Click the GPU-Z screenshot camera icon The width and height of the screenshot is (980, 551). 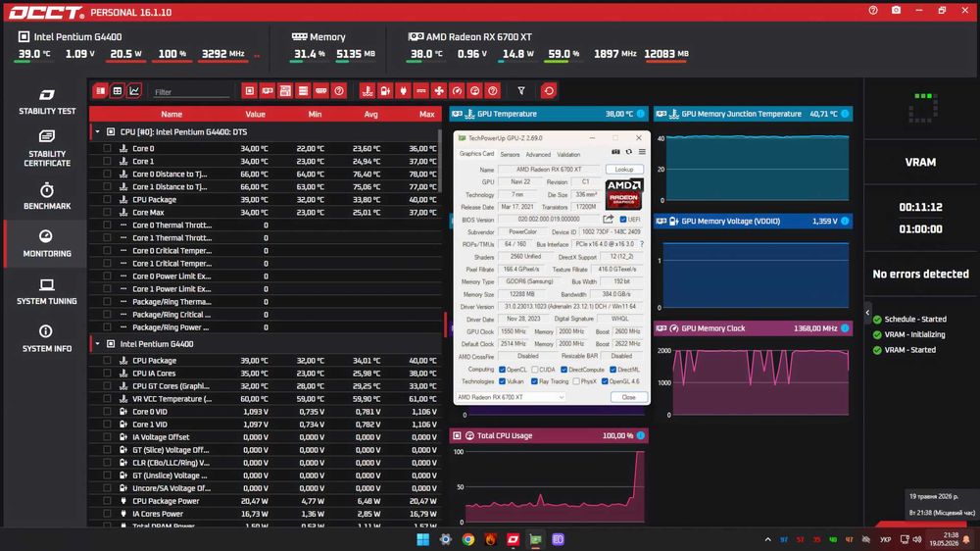615,152
